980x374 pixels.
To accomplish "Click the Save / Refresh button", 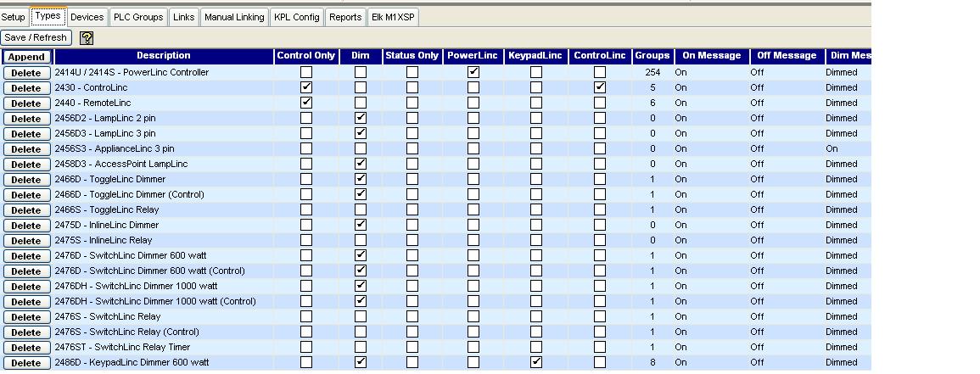I will coord(36,37).
